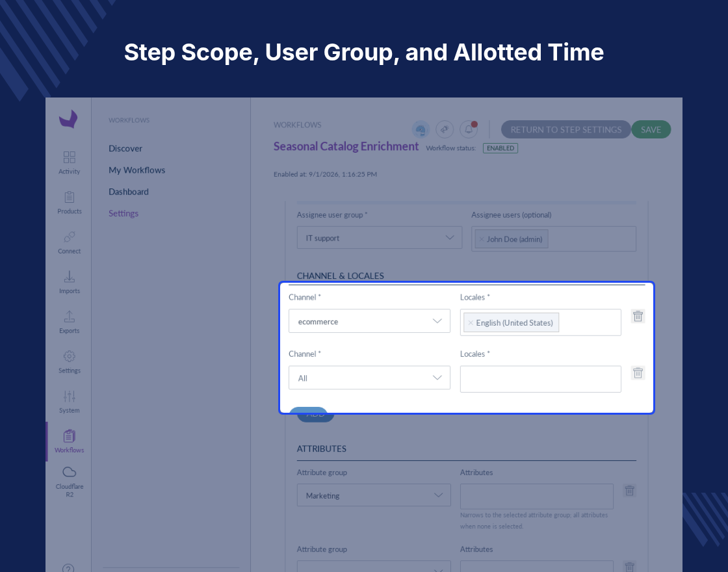Screen dimensions: 728x572
Task: Open Cloudflare R2 cloud icon
Action: [69, 482]
